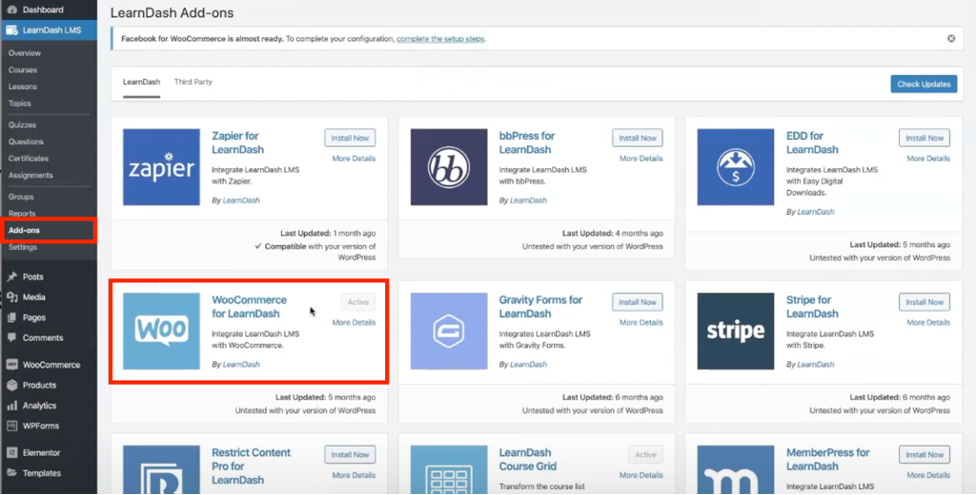Install bbPress for LearnDash
The width and height of the screenshot is (977, 495).
(x=637, y=138)
